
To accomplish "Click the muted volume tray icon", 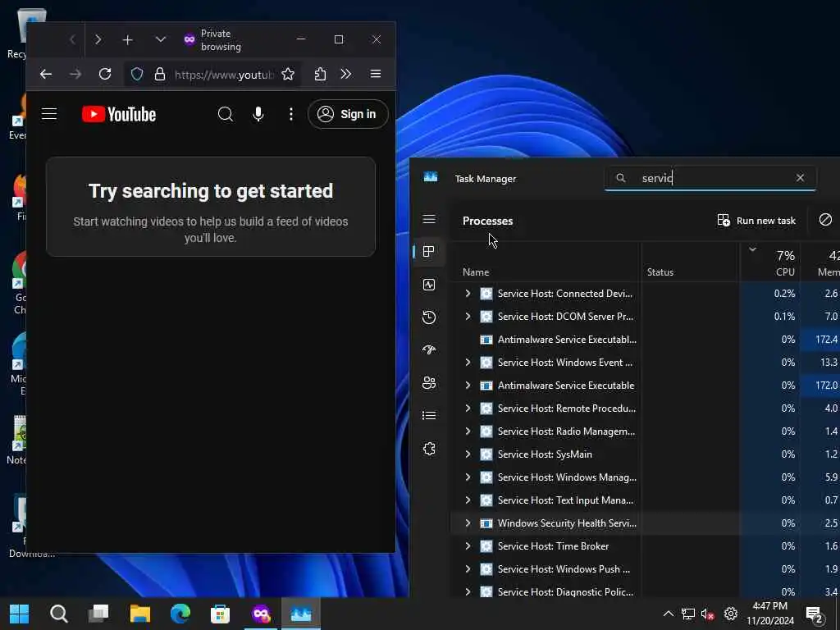I will (x=708, y=614).
